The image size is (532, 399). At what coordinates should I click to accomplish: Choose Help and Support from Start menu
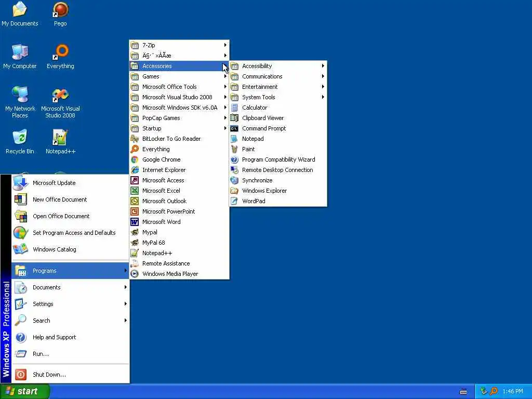point(71,337)
